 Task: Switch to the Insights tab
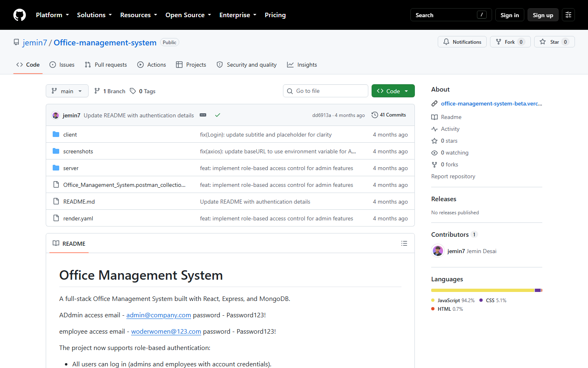[302, 65]
